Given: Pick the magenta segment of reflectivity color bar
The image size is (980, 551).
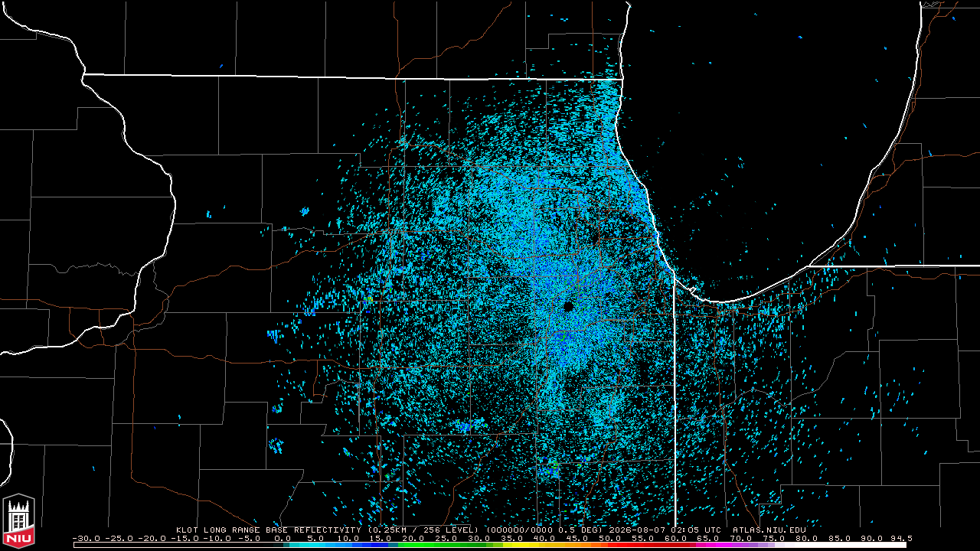Looking at the screenshot, I should coord(716,545).
